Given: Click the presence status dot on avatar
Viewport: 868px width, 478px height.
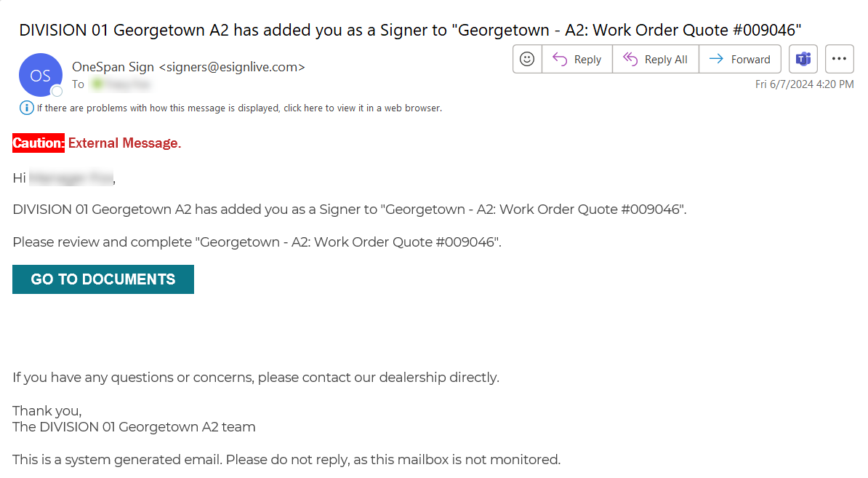Looking at the screenshot, I should (x=57, y=91).
